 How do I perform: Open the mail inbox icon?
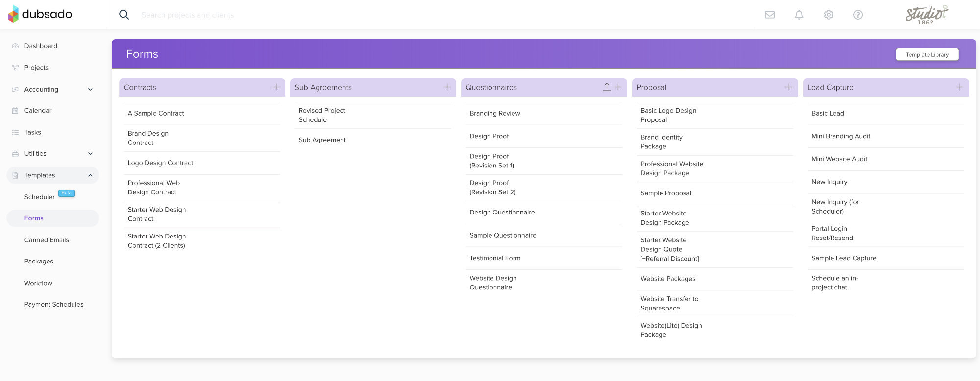pos(770,15)
